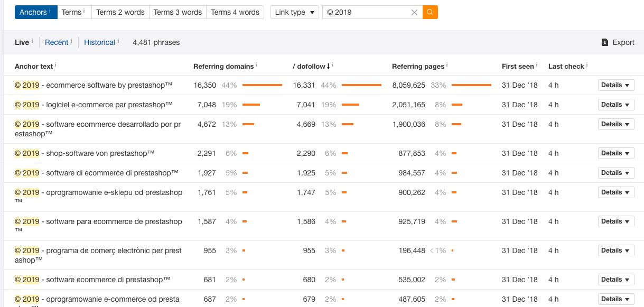Click the Export button
This screenshot has height=307, width=644.
[x=618, y=42]
